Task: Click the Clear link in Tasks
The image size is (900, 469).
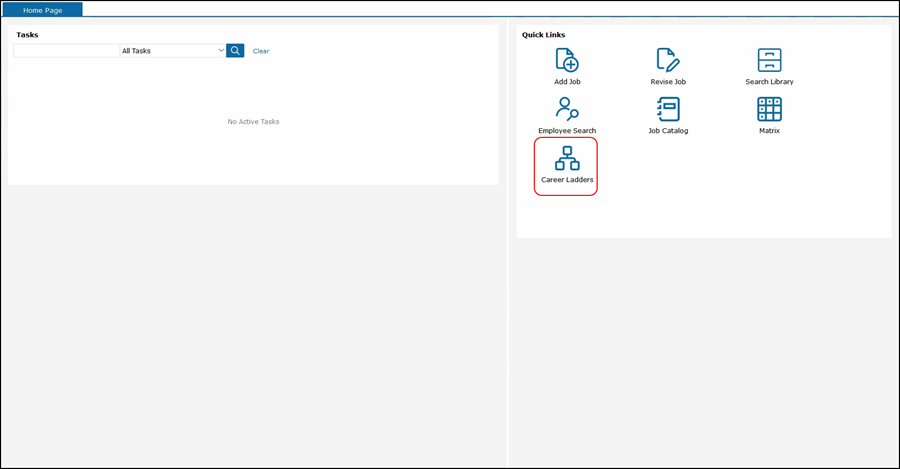Action: pos(261,51)
